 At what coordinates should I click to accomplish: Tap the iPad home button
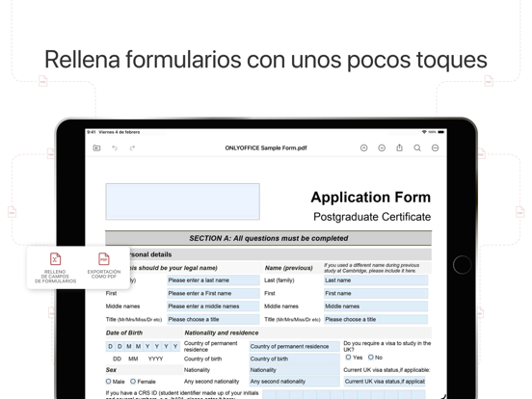coord(462,265)
